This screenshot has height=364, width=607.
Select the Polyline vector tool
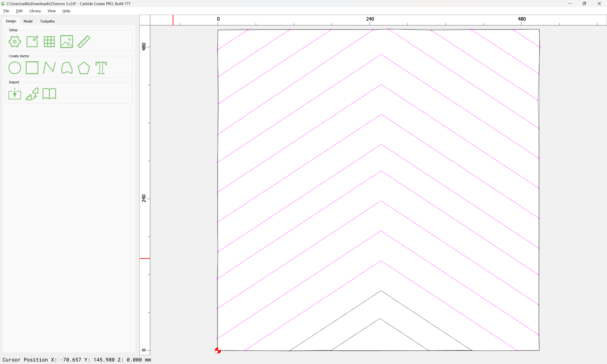(49, 68)
